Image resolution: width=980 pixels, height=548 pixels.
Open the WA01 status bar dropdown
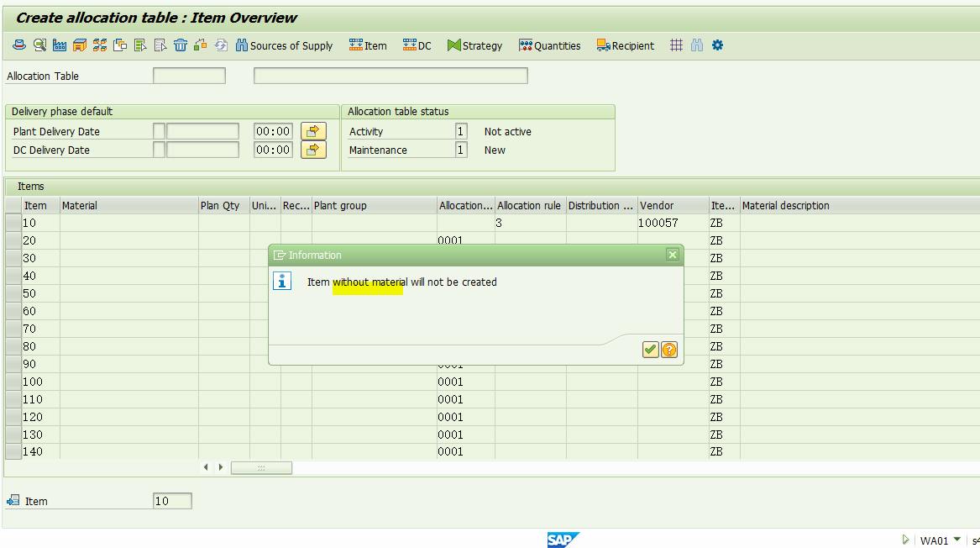pos(956,540)
